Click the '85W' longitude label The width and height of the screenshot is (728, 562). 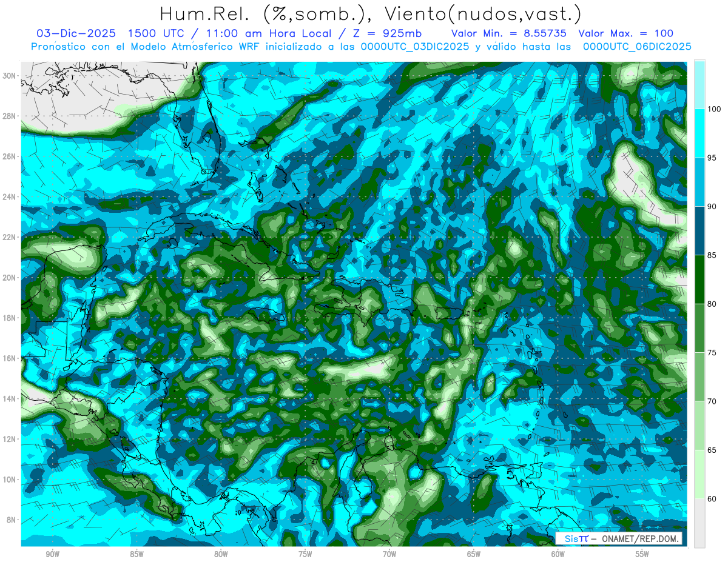136,555
